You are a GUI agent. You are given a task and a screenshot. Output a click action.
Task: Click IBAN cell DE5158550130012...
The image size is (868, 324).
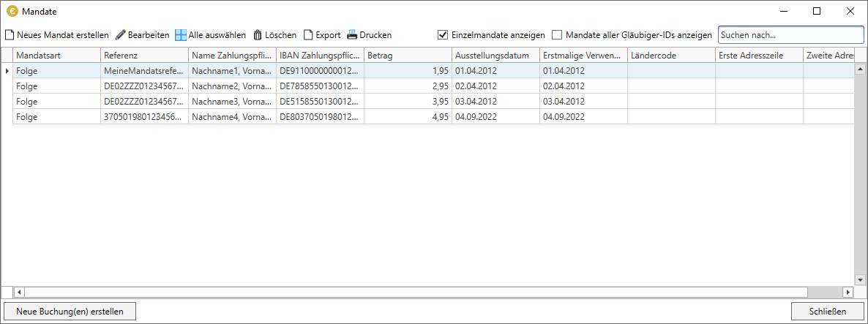320,102
